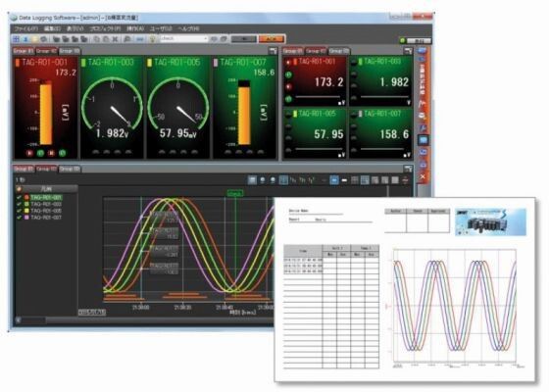
Task: Select the digital tile showing 57.95
Action: pyautogui.click(x=315, y=133)
